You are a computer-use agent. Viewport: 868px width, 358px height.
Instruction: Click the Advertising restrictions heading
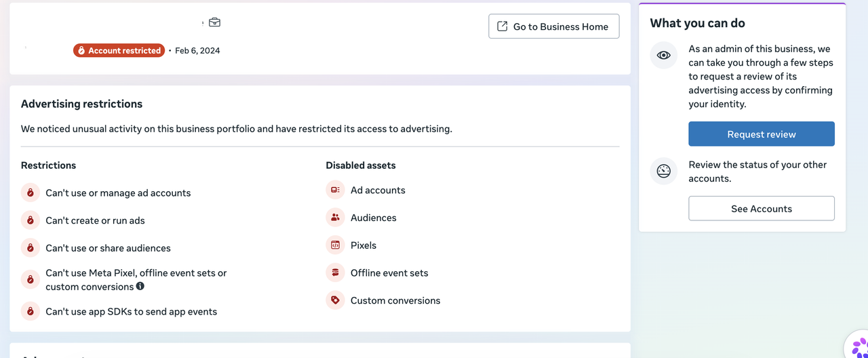(x=82, y=104)
